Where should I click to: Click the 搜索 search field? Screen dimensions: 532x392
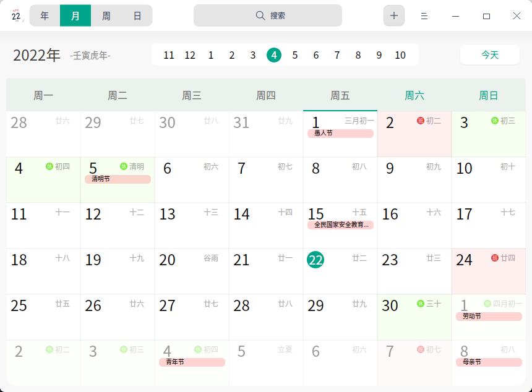point(268,15)
